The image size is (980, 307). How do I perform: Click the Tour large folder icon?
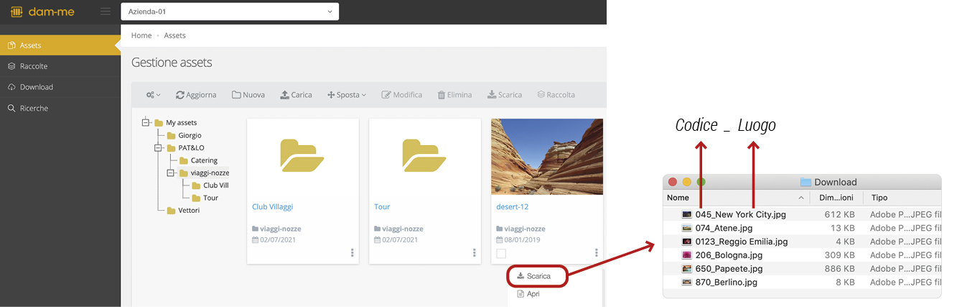click(424, 155)
